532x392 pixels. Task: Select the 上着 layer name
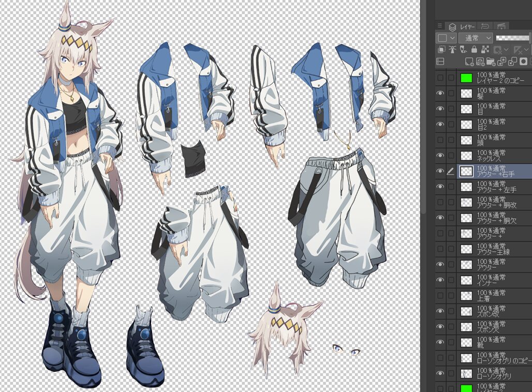[x=483, y=299]
